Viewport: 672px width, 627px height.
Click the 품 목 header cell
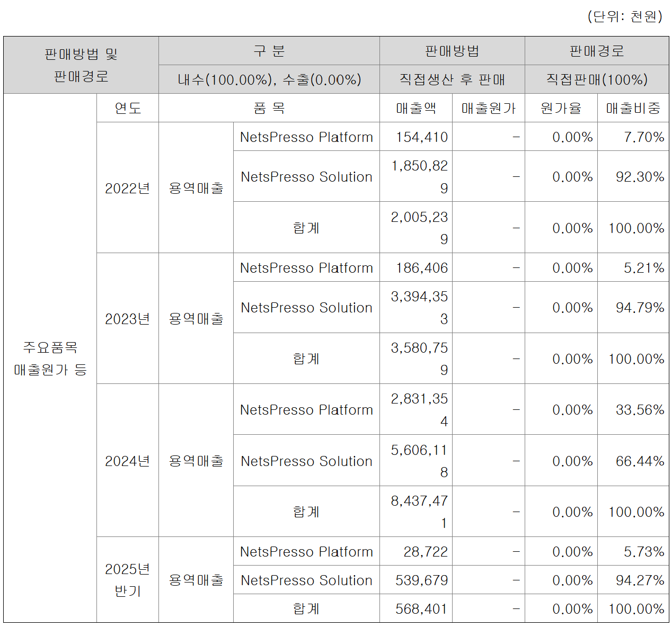(269, 108)
